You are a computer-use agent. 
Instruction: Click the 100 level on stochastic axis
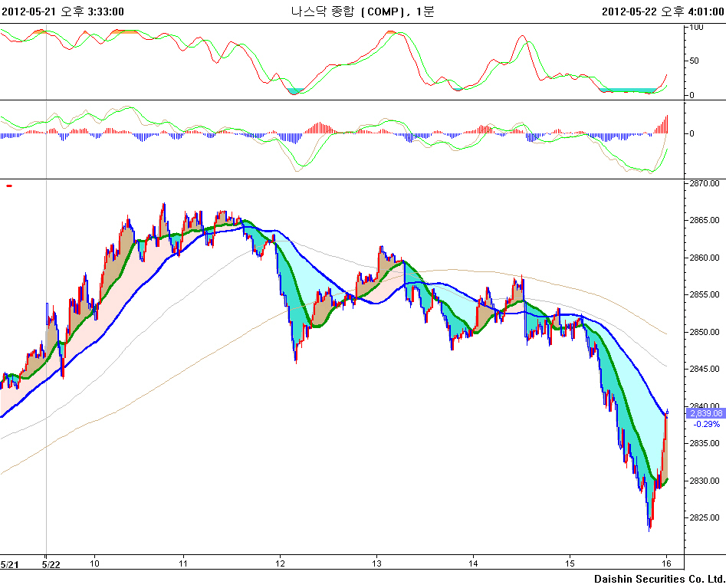[697, 27]
